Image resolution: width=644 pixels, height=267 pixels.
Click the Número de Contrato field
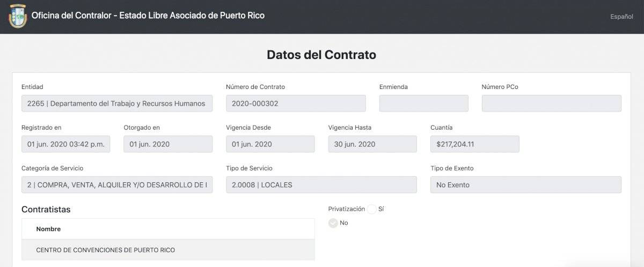[x=296, y=103]
